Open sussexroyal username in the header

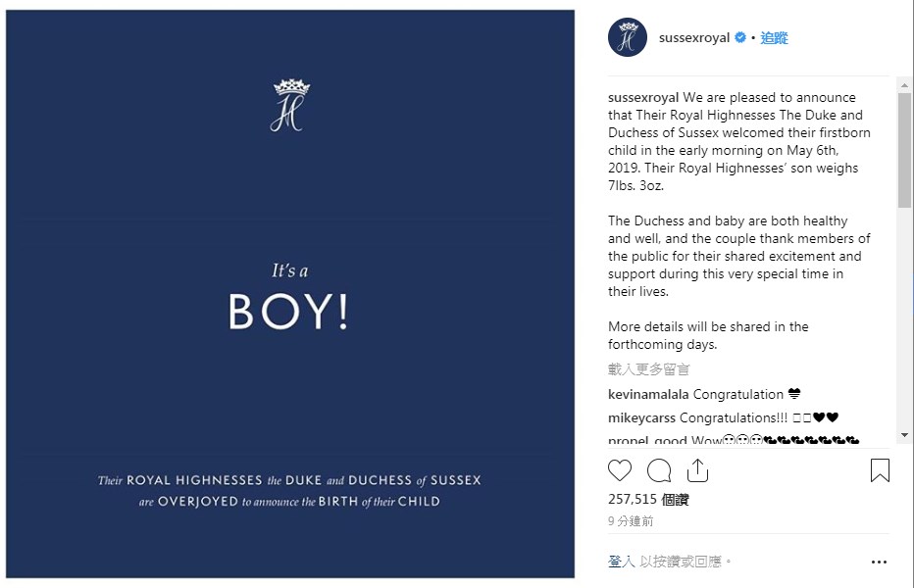(694, 38)
